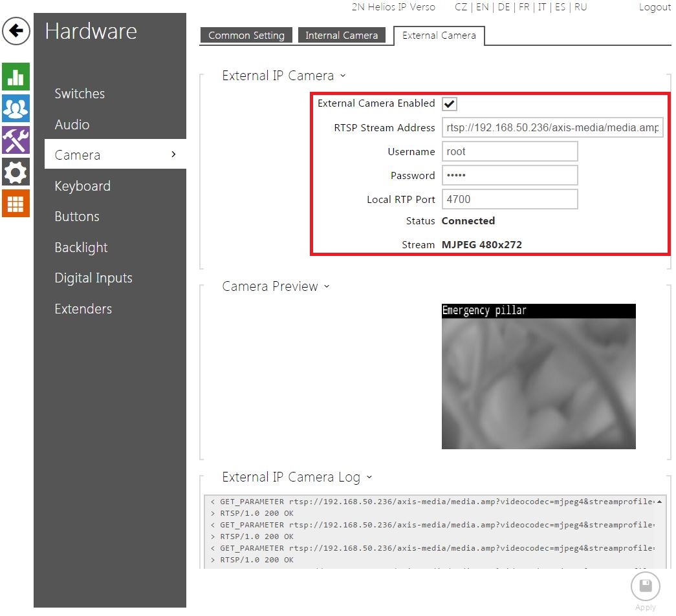Click the RTSP Stream Address field
This screenshot has width=676, height=616.
coord(552,128)
